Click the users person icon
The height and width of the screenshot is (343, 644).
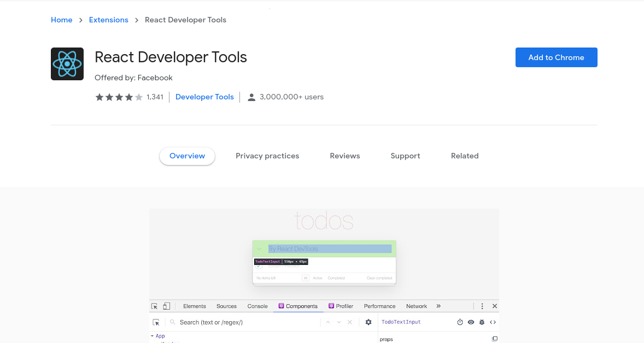[251, 97]
